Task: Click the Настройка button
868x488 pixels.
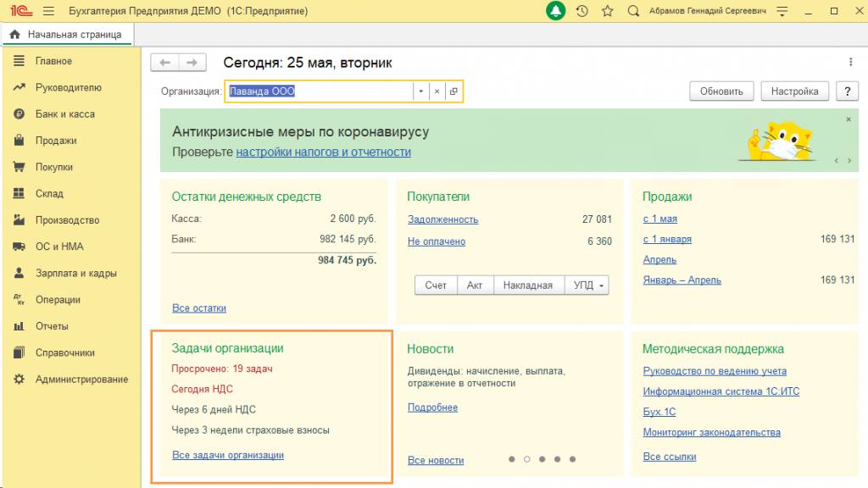Action: (794, 91)
